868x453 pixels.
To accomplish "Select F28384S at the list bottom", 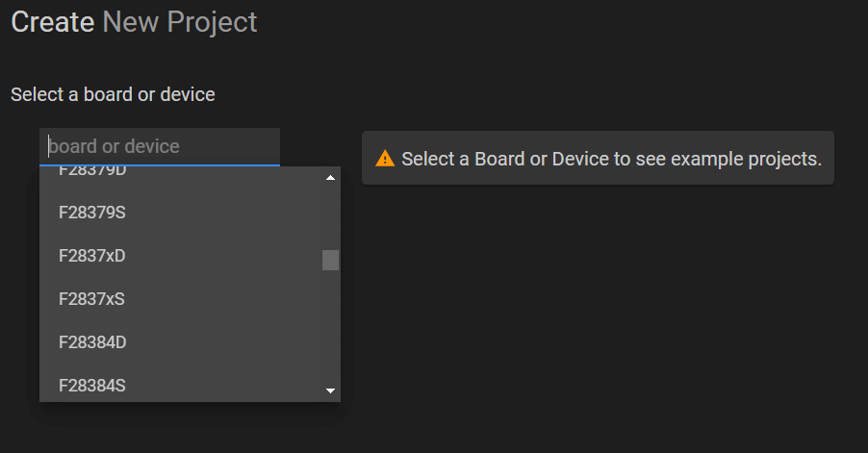I will (92, 386).
